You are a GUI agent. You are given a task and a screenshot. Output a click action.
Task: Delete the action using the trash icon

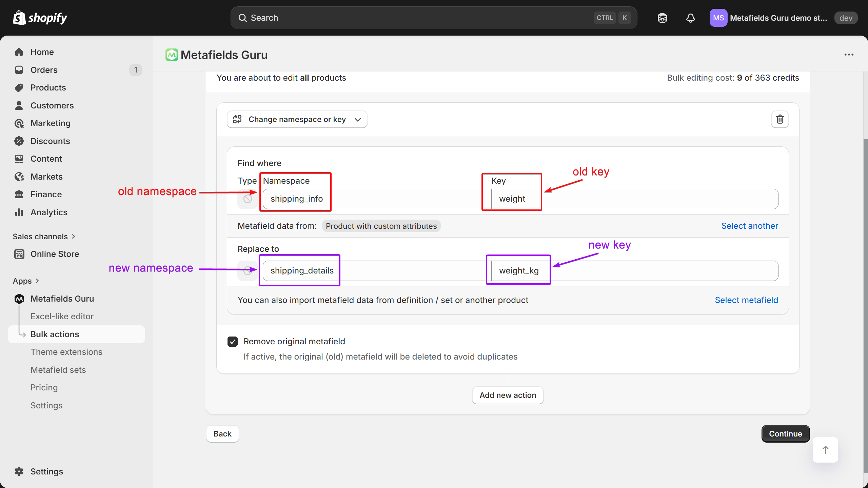point(780,119)
